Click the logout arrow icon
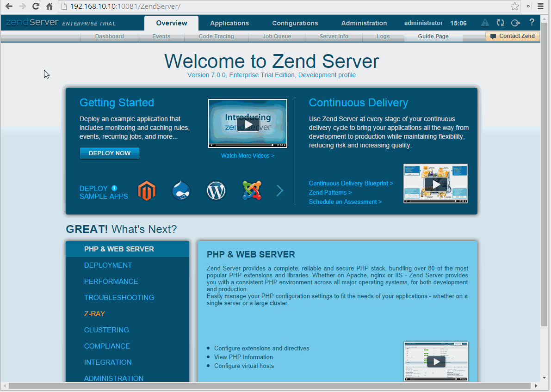Viewport: 551px width, 392px height. pos(515,23)
